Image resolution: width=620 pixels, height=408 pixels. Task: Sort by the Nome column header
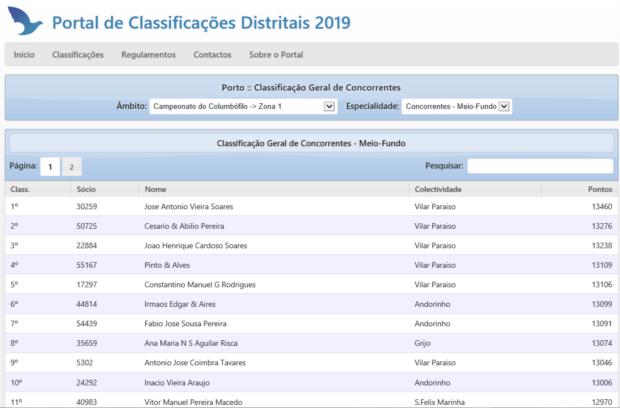pyautogui.click(x=155, y=189)
